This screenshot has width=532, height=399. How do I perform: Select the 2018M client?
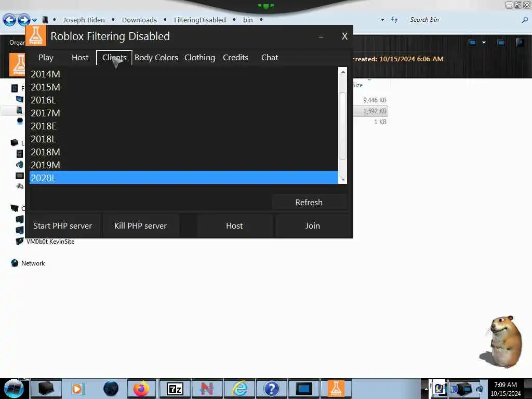pos(183,152)
